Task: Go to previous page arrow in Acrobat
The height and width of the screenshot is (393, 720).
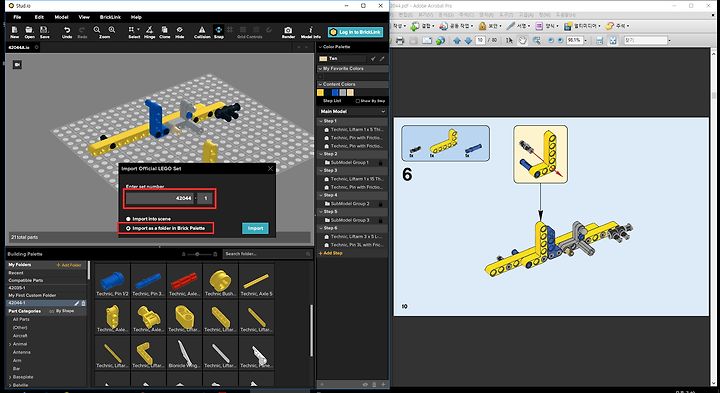Action: (457, 40)
